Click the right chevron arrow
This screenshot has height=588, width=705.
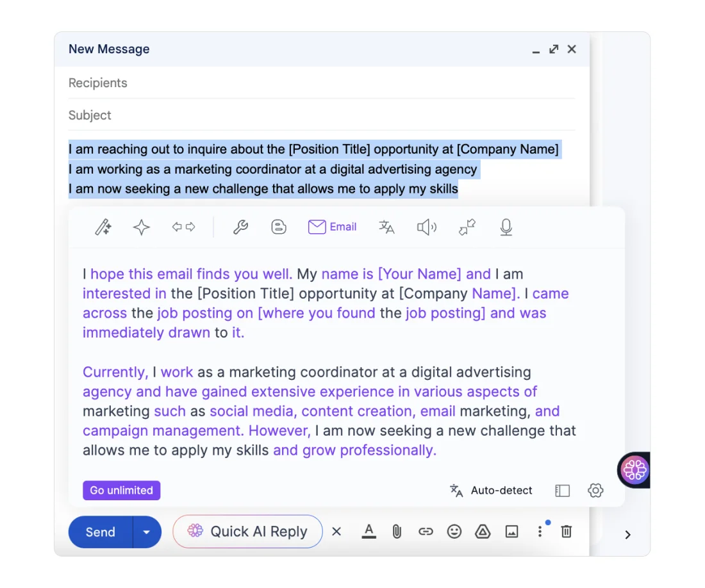[x=628, y=535]
